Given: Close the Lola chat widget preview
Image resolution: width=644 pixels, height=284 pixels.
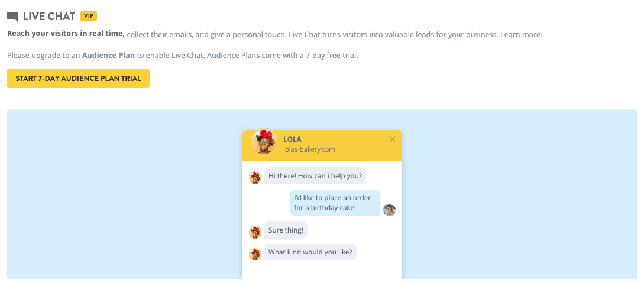Looking at the screenshot, I should pos(392,139).
